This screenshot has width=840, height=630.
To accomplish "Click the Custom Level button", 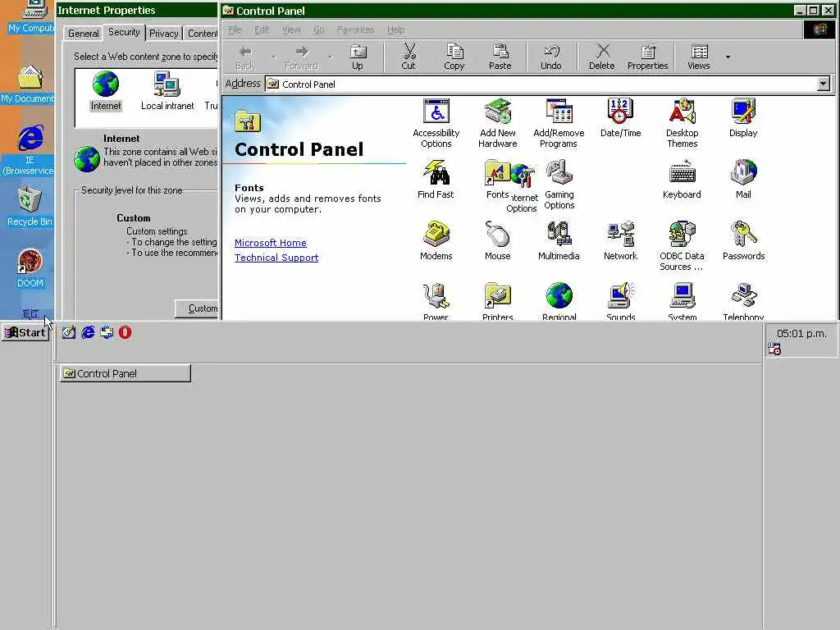I will coord(197,308).
